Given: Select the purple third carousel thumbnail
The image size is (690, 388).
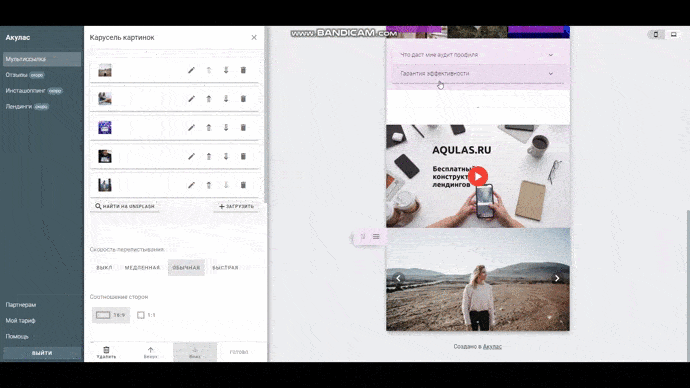Looking at the screenshot, I should [105, 128].
